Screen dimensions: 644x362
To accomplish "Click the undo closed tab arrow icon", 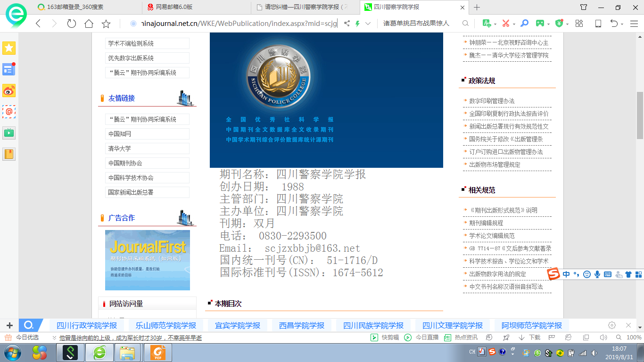I will point(614,23).
